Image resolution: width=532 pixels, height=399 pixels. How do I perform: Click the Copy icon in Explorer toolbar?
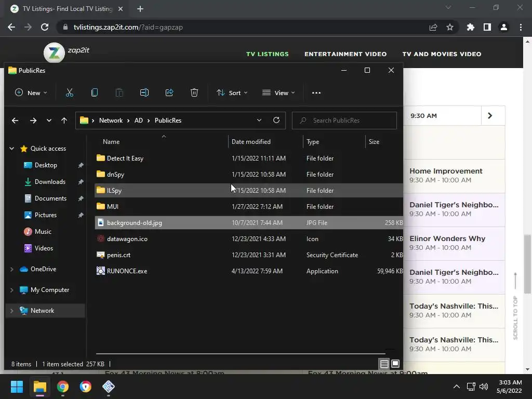(95, 92)
